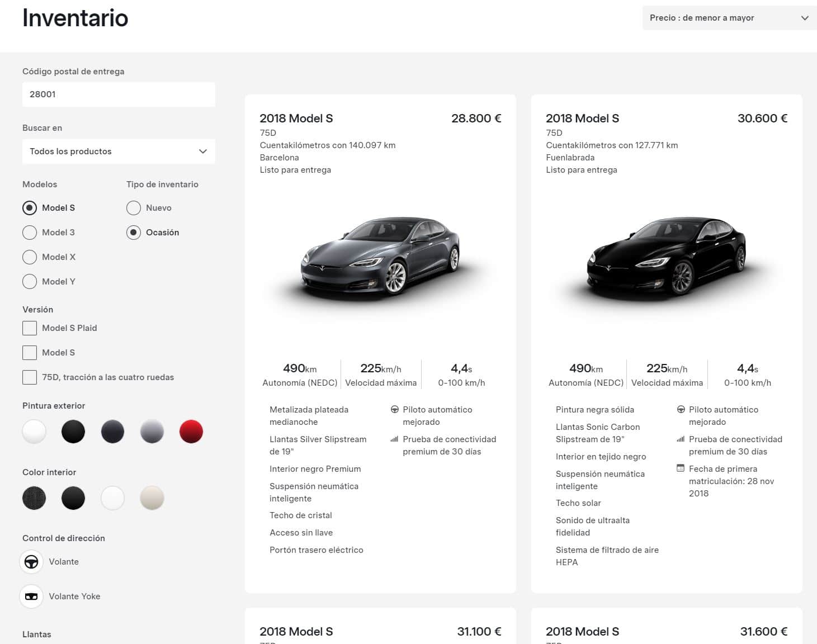The height and width of the screenshot is (644, 817).
Task: Check the Model S Plaid version box
Action: 30,328
